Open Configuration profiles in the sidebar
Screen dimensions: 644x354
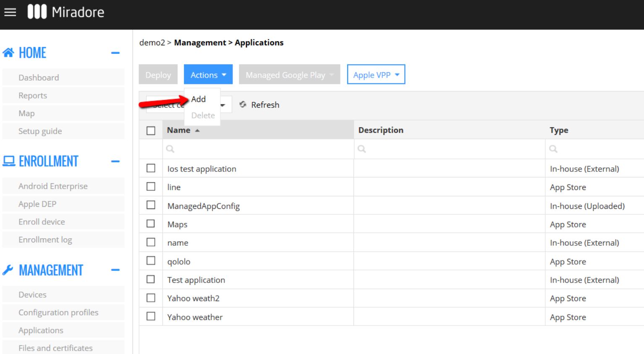63,312
